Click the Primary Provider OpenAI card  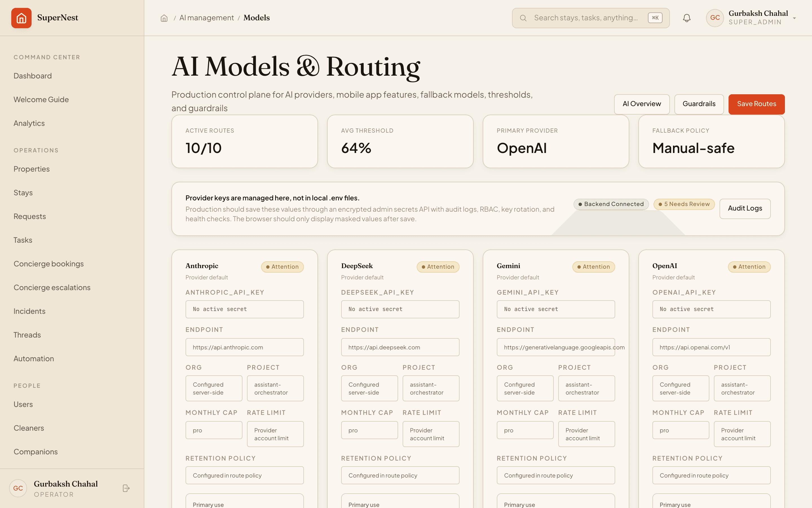tap(556, 141)
